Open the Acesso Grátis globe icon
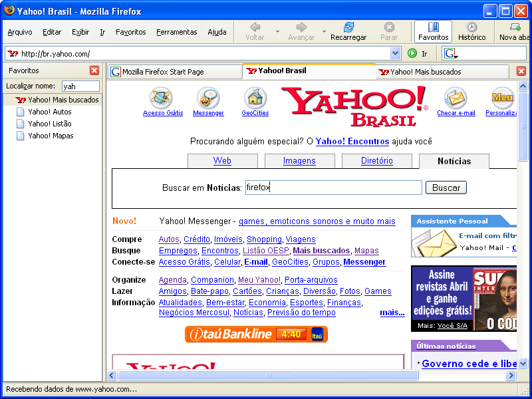532x399 pixels. tap(161, 98)
